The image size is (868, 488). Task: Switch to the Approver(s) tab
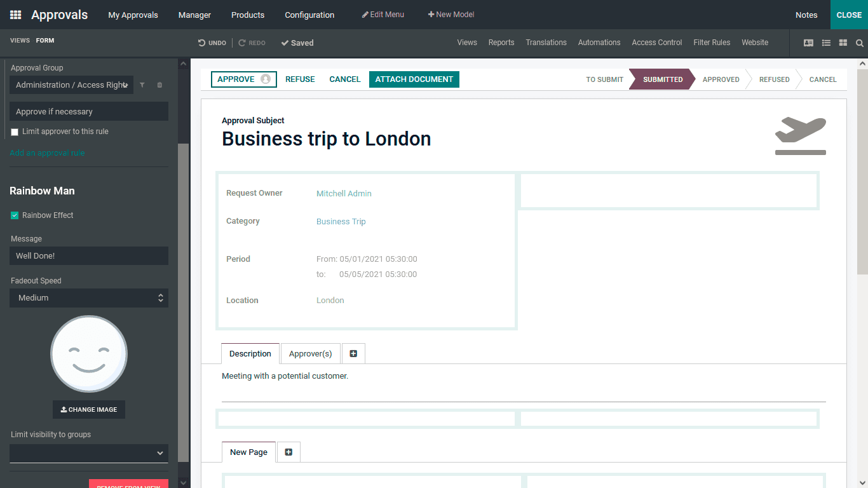(310, 353)
